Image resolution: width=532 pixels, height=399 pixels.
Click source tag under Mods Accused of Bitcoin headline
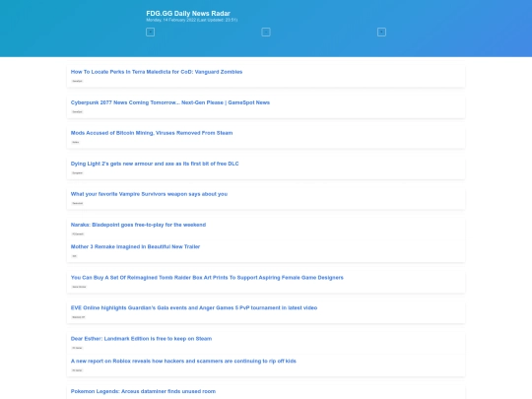76,142
